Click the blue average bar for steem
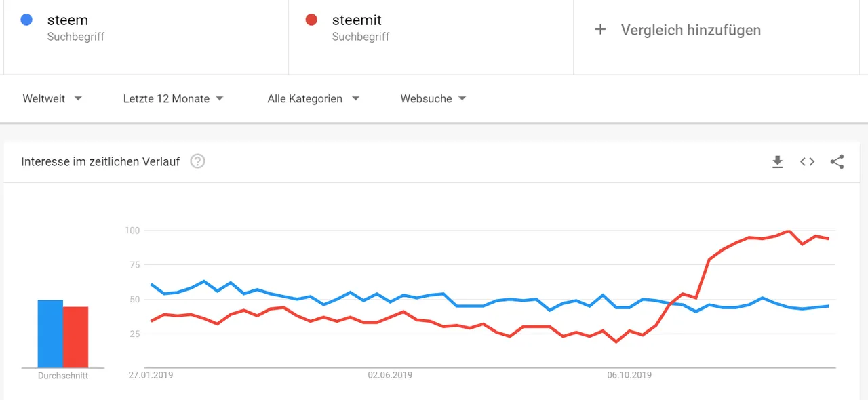This screenshot has height=400, width=868. click(x=50, y=334)
